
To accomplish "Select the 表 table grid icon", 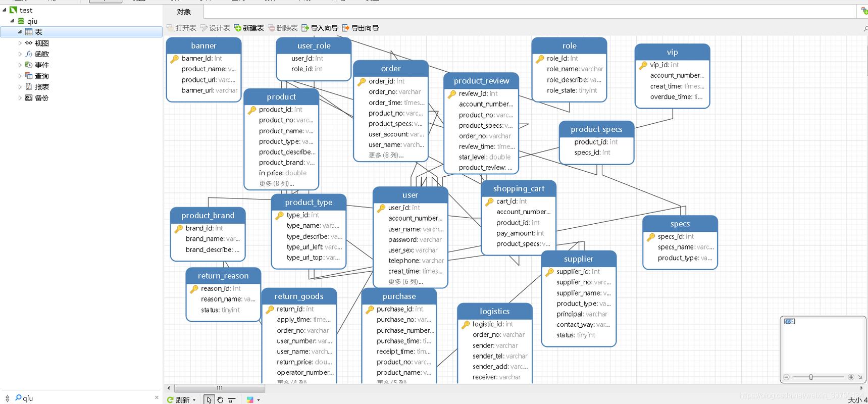I will [x=29, y=32].
